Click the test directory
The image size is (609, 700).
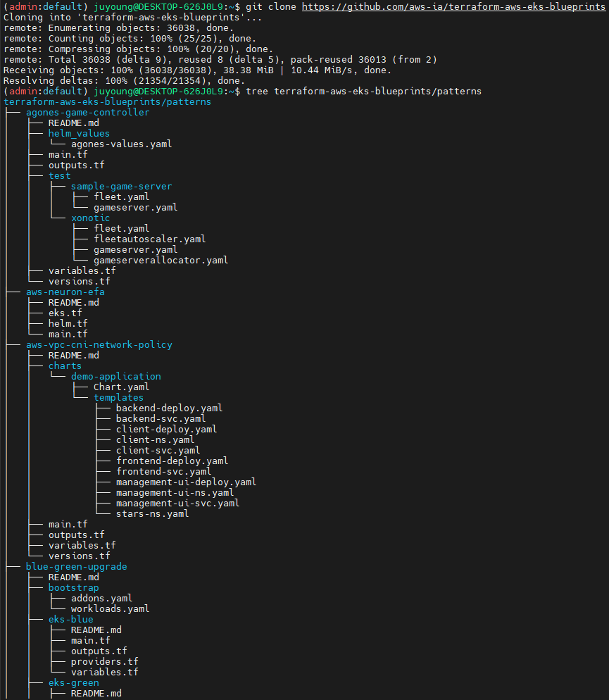point(60,176)
